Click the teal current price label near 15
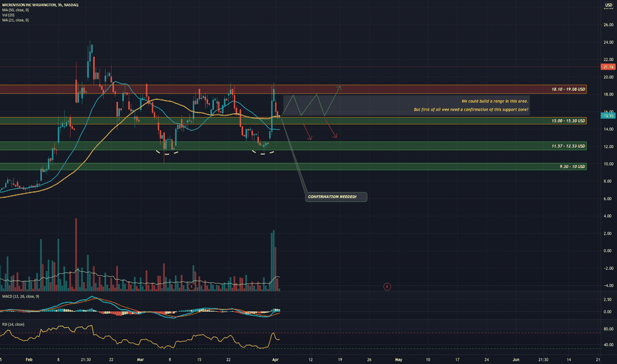This screenshot has height=364, width=617. pos(609,115)
